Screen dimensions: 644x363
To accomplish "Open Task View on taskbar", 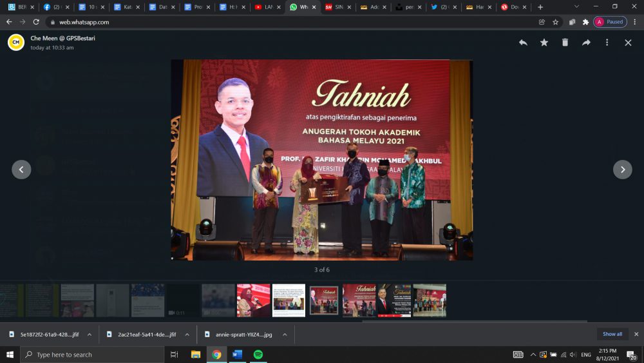I will coord(174,355).
